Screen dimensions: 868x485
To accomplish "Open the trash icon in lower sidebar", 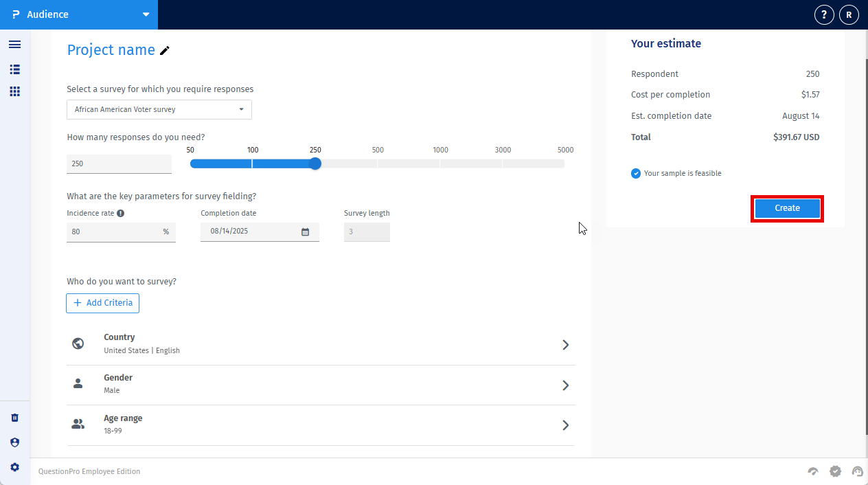I will point(14,417).
